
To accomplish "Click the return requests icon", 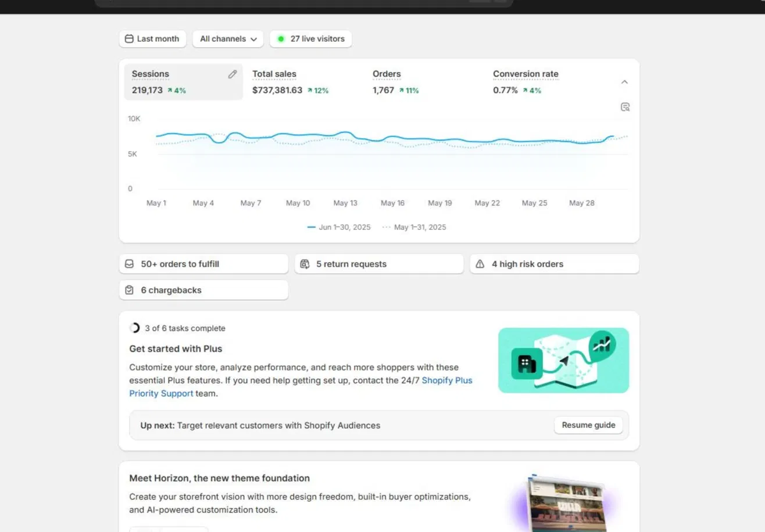I will click(x=305, y=264).
